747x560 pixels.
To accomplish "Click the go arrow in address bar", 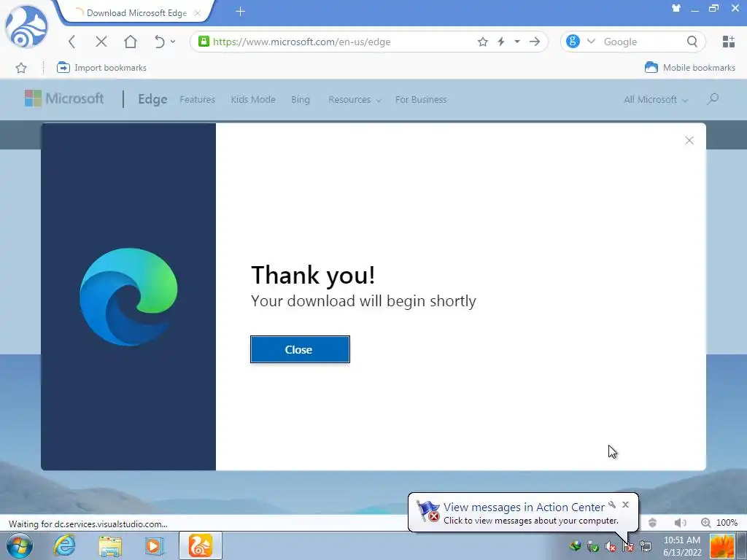I will click(535, 42).
